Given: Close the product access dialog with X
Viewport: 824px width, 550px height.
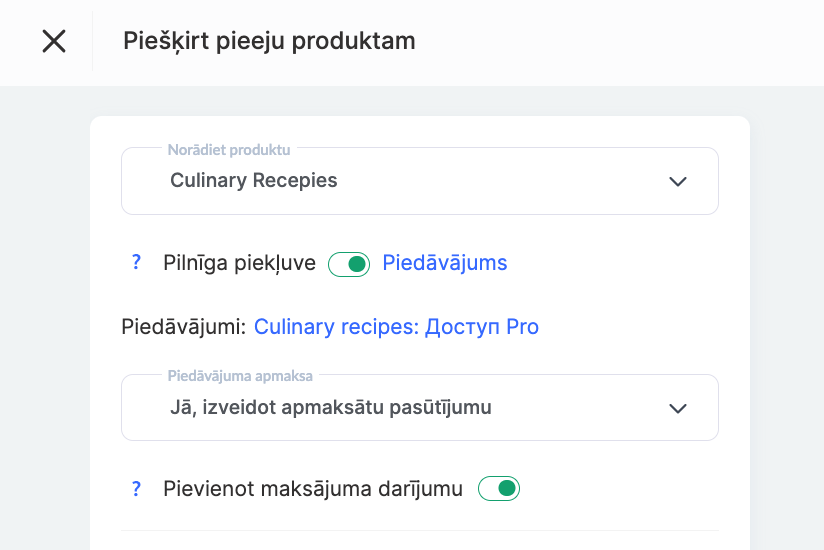Looking at the screenshot, I should 54,41.
